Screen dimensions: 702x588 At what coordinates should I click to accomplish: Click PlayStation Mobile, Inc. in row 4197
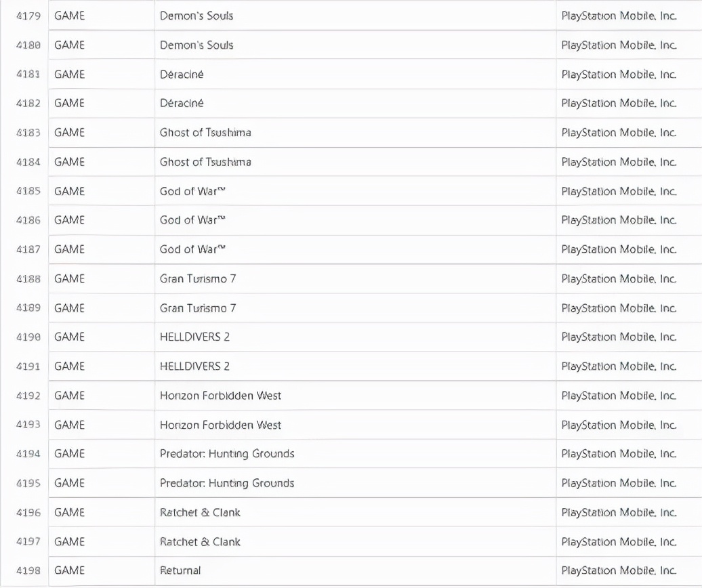619,542
